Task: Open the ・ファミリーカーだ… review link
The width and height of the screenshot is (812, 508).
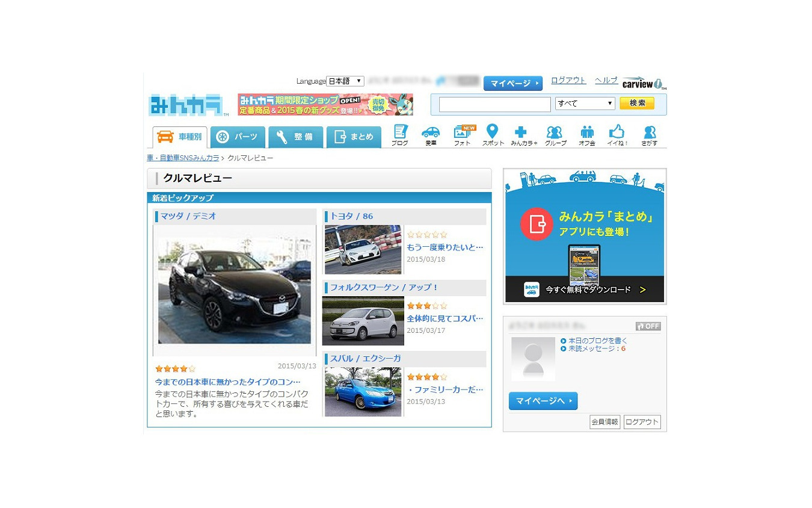Action: [445, 389]
